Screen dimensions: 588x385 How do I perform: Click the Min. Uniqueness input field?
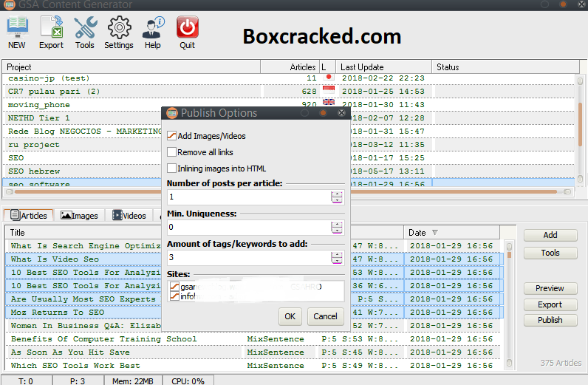coord(249,228)
